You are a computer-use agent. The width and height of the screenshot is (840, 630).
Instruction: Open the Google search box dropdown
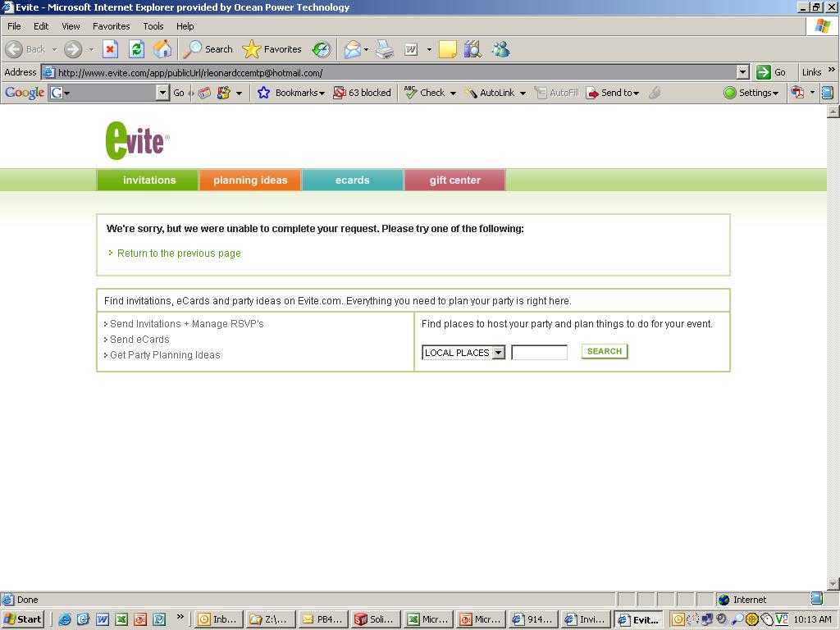(163, 93)
